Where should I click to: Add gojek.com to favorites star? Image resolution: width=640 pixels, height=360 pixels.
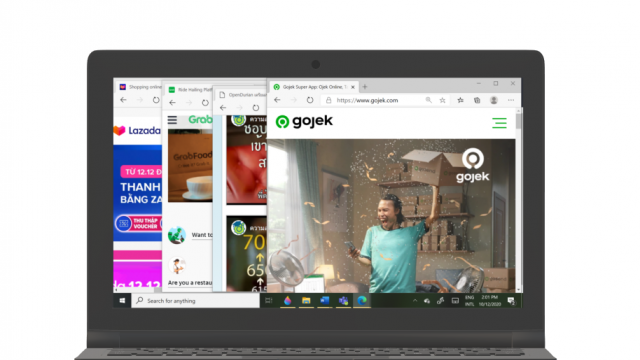pyautogui.click(x=442, y=100)
